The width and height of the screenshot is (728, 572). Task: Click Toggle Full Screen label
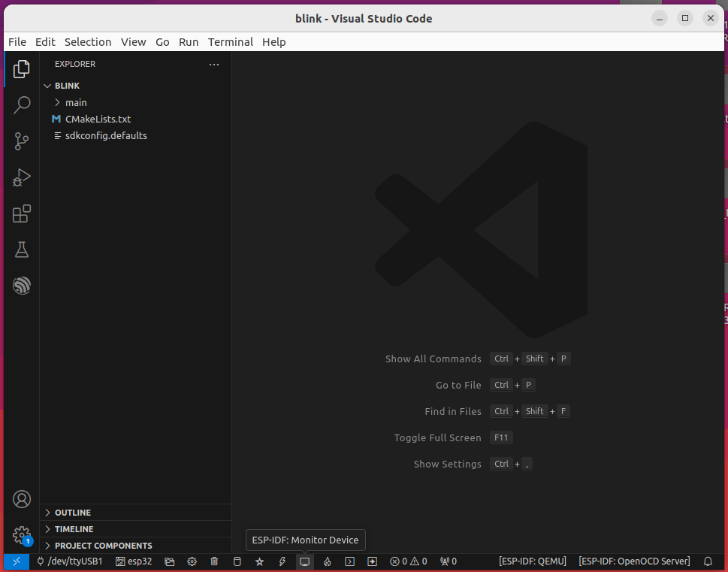tap(437, 437)
